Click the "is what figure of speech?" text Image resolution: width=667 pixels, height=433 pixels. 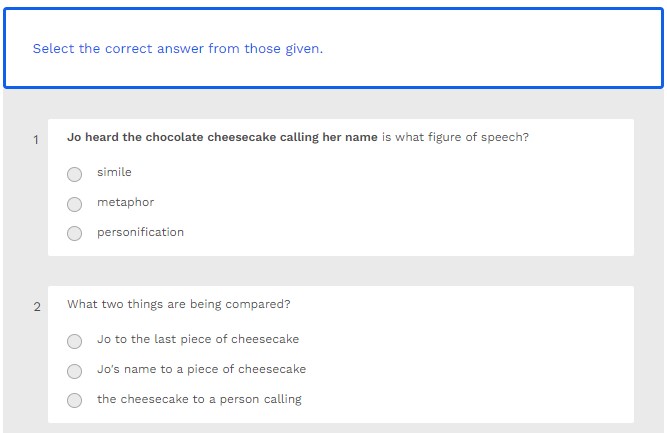[x=455, y=137]
